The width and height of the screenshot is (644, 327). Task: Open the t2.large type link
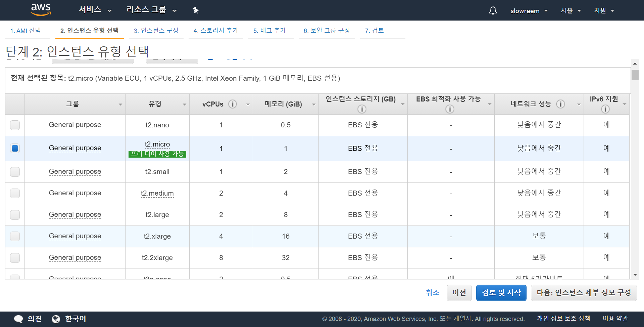point(157,215)
